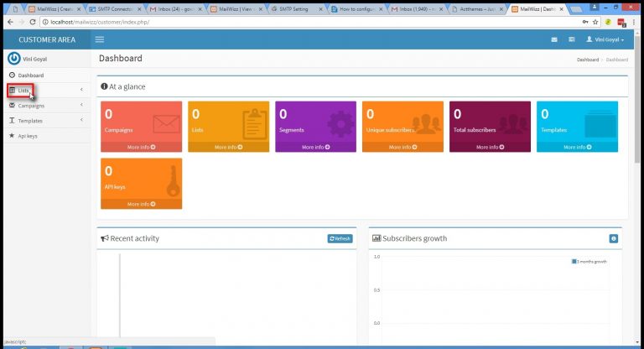Click the green extension icon in Chrome toolbar
644x349 pixels.
tap(608, 22)
